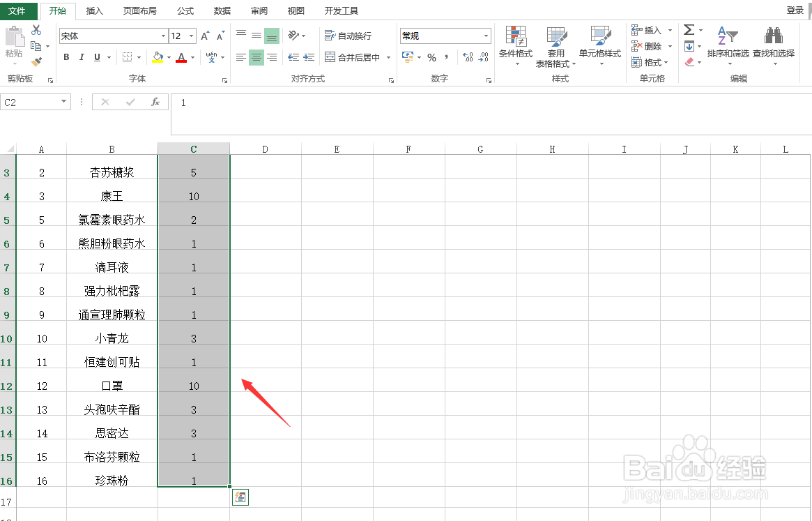
Task: Switch to the Review (审阅) tab
Action: [259, 11]
